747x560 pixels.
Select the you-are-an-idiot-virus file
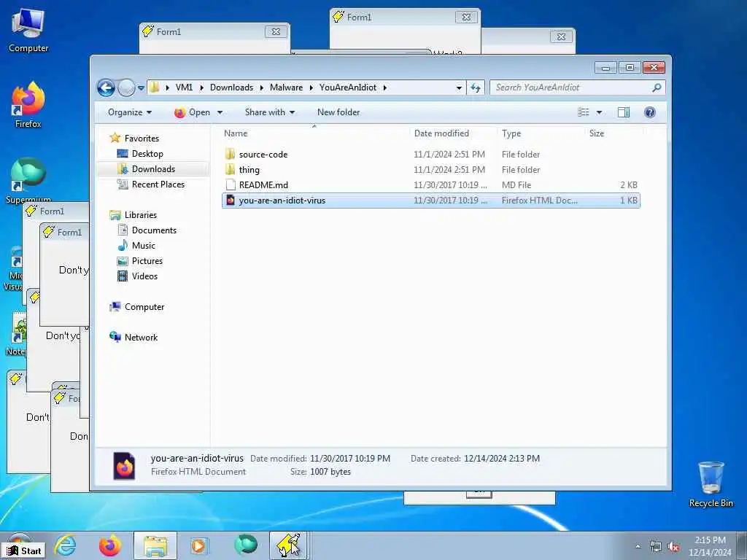tap(430, 201)
